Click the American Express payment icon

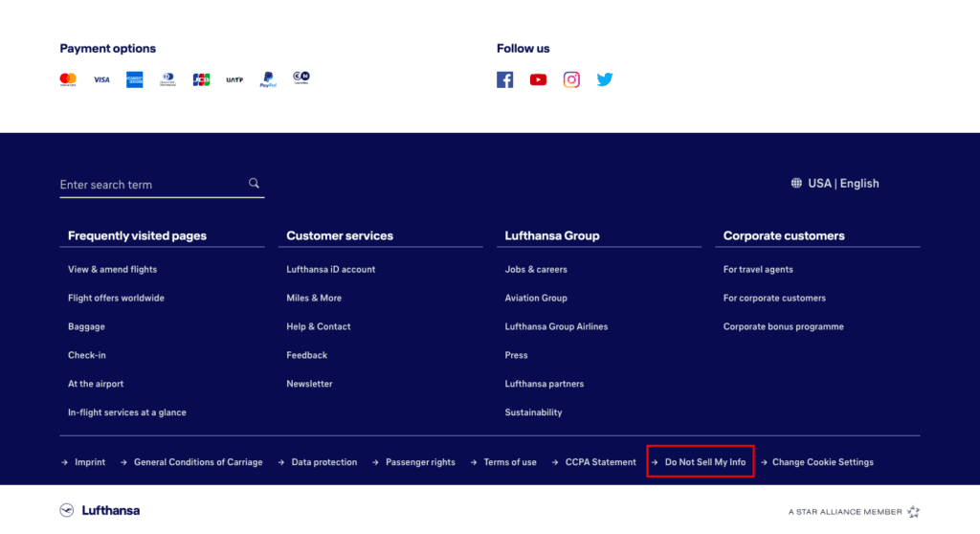134,79
